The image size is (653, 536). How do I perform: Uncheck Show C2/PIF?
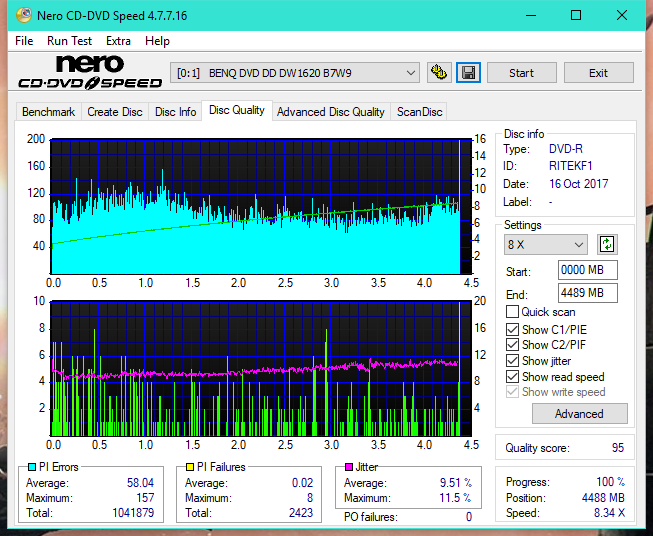(x=512, y=345)
